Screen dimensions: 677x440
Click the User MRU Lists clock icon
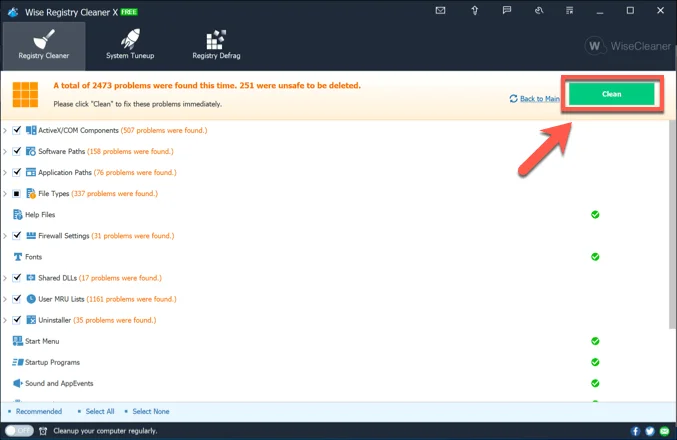pyautogui.click(x=31, y=299)
